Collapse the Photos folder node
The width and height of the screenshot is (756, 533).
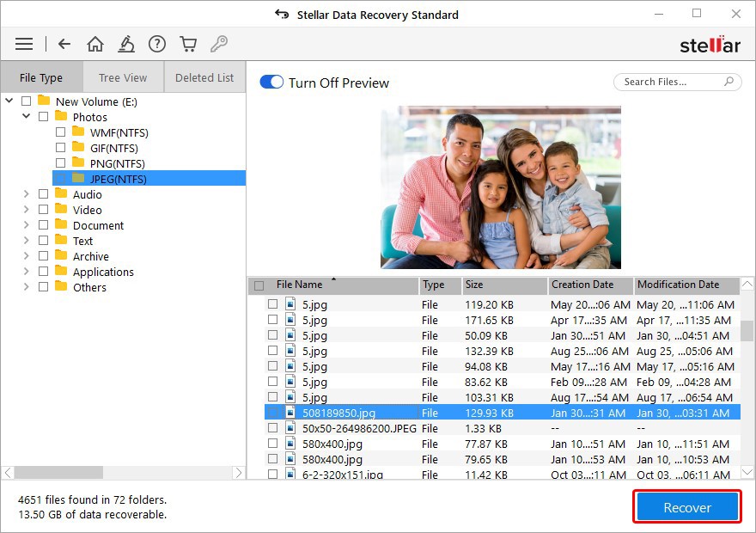point(26,117)
